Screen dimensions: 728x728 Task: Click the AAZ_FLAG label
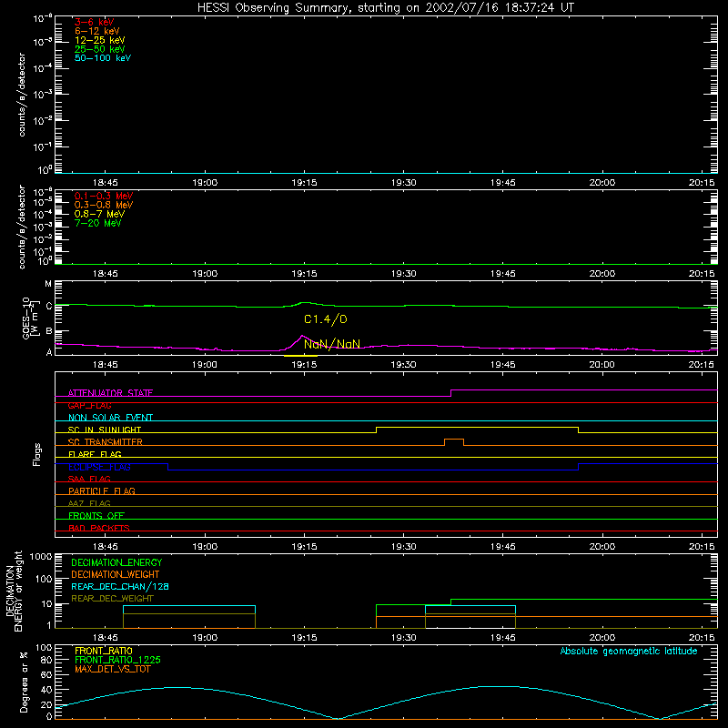pyautogui.click(x=89, y=503)
